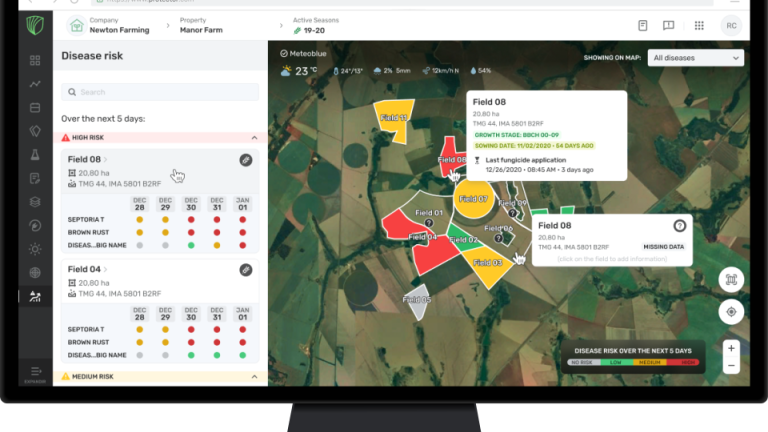Viewport: 768px width, 432px height.
Task: Click Field 08 Septoria T Dec 30 red dot
Action: (191, 219)
